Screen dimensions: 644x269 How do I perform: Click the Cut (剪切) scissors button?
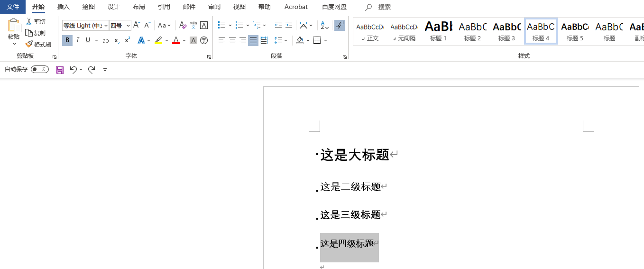tap(36, 22)
